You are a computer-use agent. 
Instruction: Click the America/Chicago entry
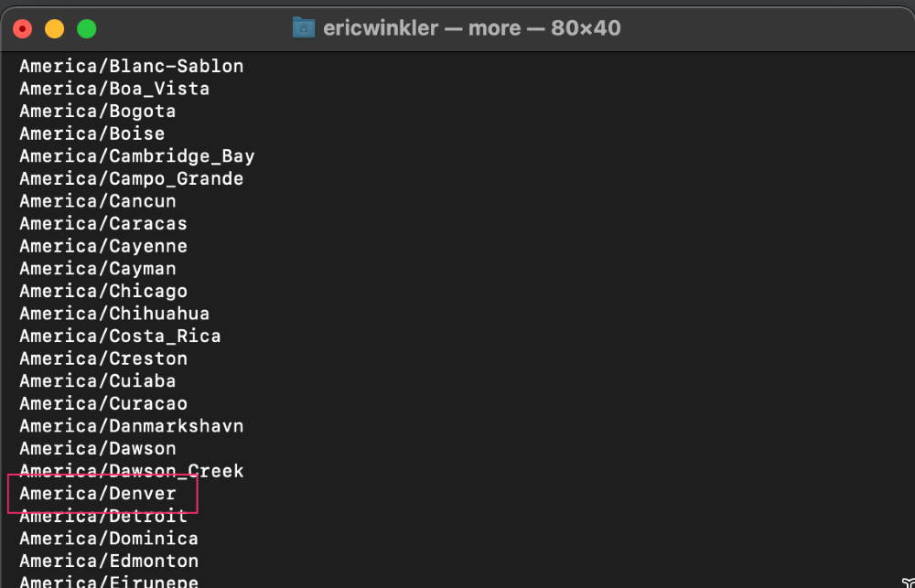(102, 291)
